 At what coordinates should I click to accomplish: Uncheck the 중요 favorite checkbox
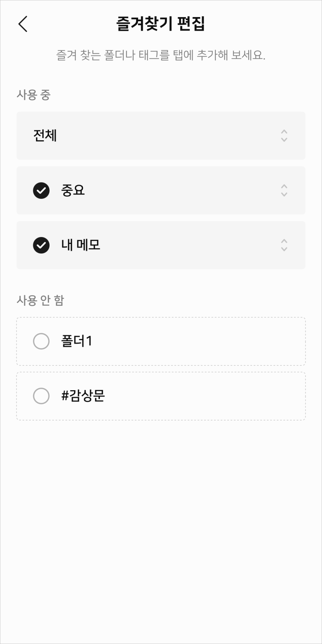[x=41, y=190]
